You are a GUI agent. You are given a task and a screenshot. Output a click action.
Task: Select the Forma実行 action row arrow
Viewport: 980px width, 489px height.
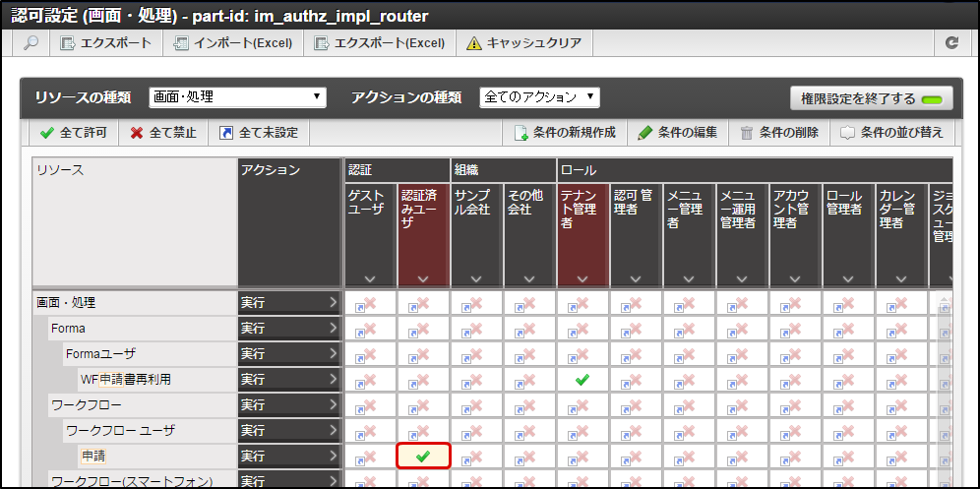tap(333, 328)
